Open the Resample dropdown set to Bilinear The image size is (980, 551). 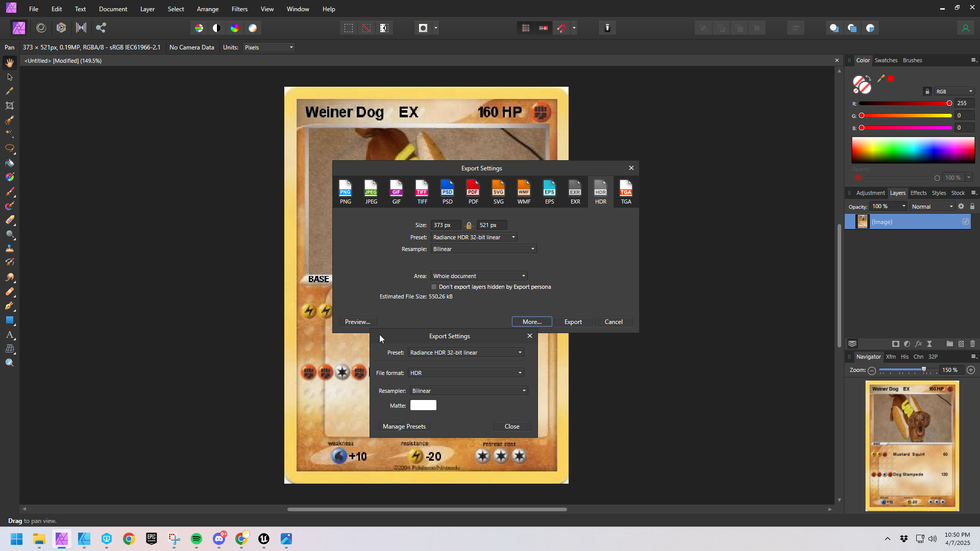[x=483, y=249]
